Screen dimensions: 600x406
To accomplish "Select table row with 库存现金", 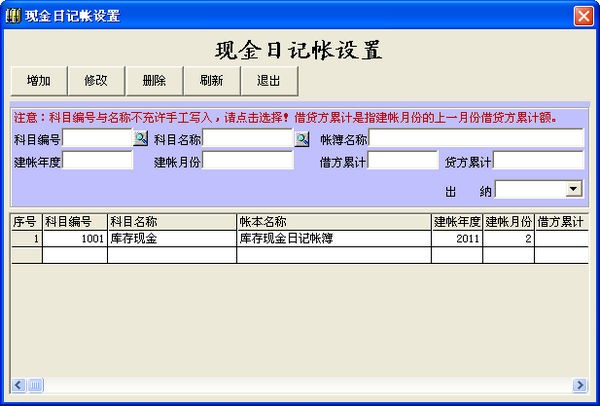I will tap(170, 239).
